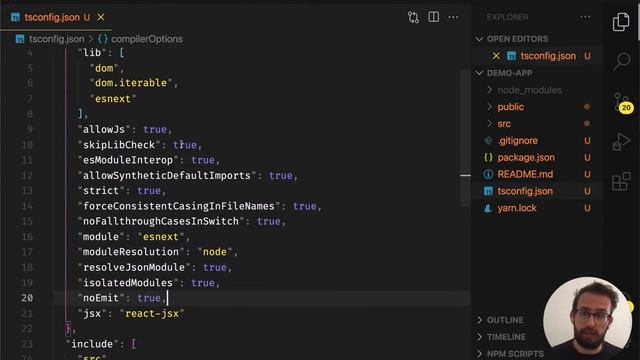Click the "react-jsx" value

pos(152,313)
